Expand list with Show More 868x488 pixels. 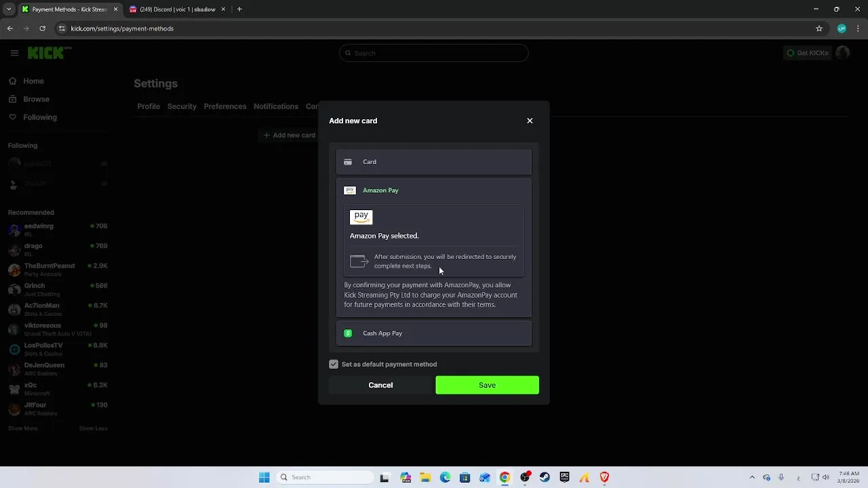click(23, 428)
